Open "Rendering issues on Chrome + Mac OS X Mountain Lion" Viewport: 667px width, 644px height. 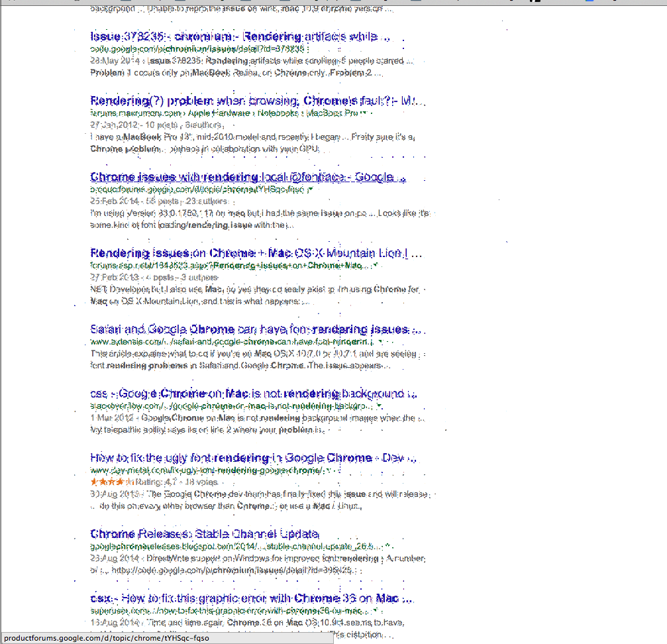tap(256, 253)
